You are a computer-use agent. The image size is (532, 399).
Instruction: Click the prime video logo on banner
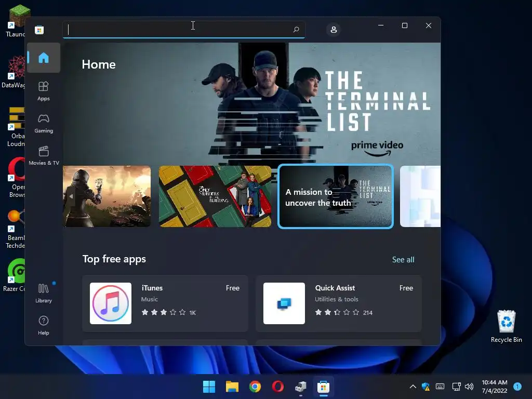(x=377, y=148)
